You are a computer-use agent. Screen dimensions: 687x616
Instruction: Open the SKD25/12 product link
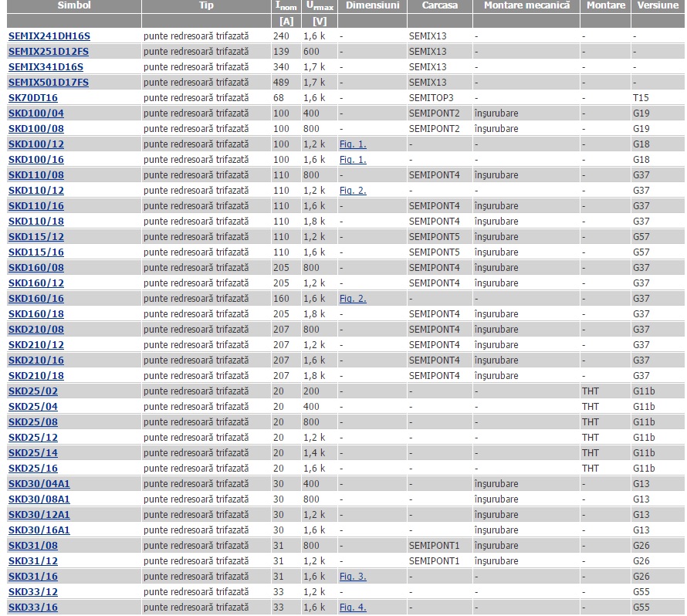pos(33,438)
